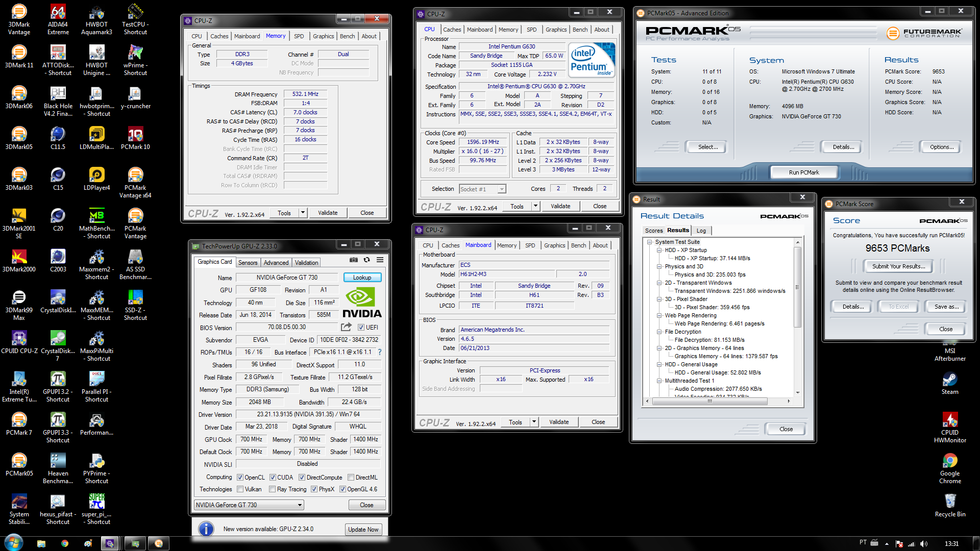The image size is (980, 551).
Task: Open Tools dropdown arrow in CPU-Z Memory window
Action: [x=303, y=213]
